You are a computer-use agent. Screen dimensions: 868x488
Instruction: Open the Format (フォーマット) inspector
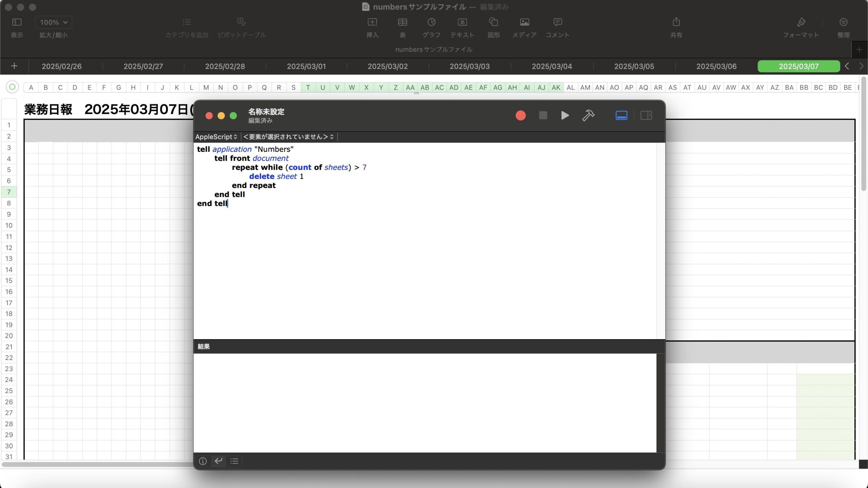801,22
